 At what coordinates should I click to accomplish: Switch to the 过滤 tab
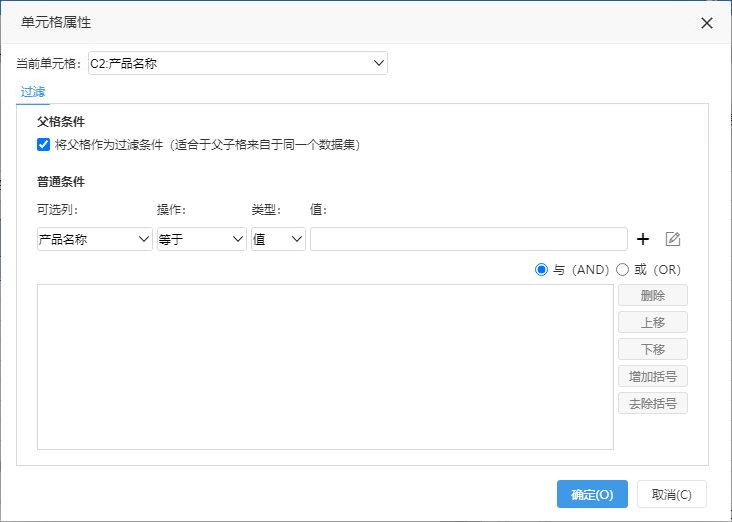[x=33, y=92]
